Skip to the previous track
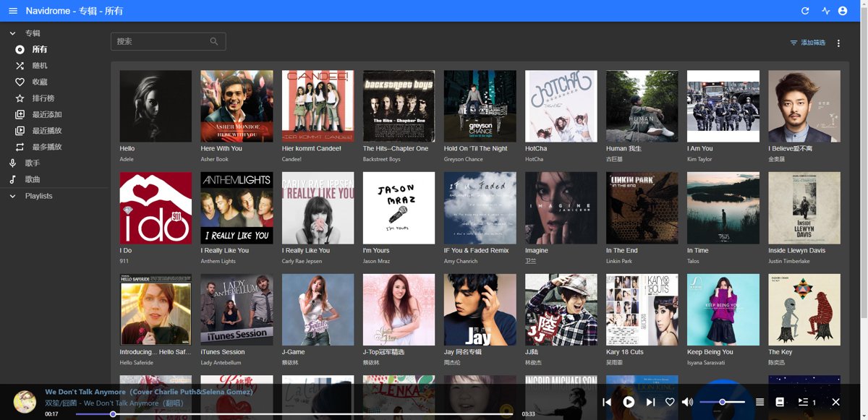This screenshot has height=420, width=868. coord(607,402)
